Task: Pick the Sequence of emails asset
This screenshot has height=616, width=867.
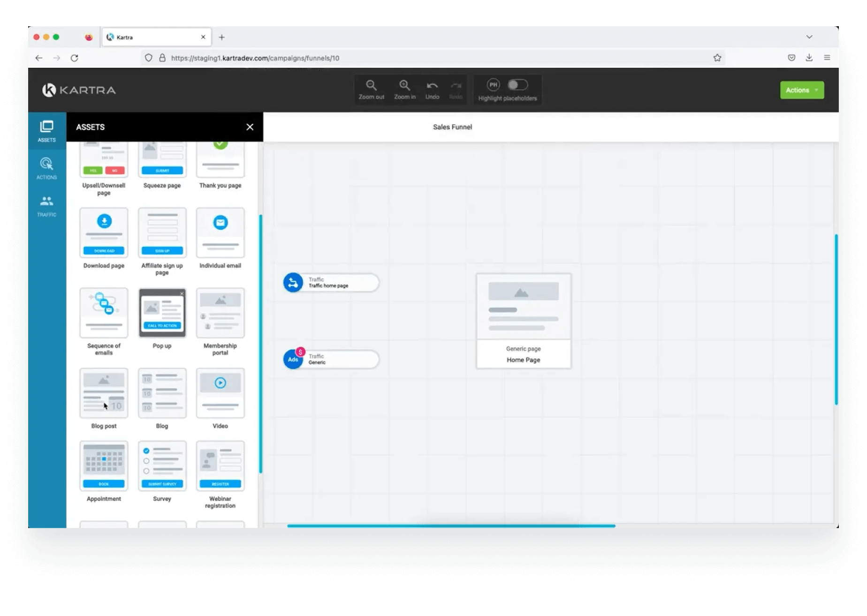Action: tap(104, 313)
